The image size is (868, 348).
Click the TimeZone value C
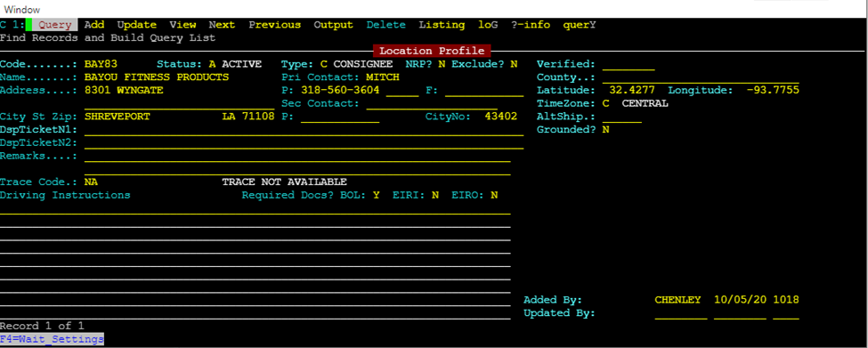[x=605, y=103]
